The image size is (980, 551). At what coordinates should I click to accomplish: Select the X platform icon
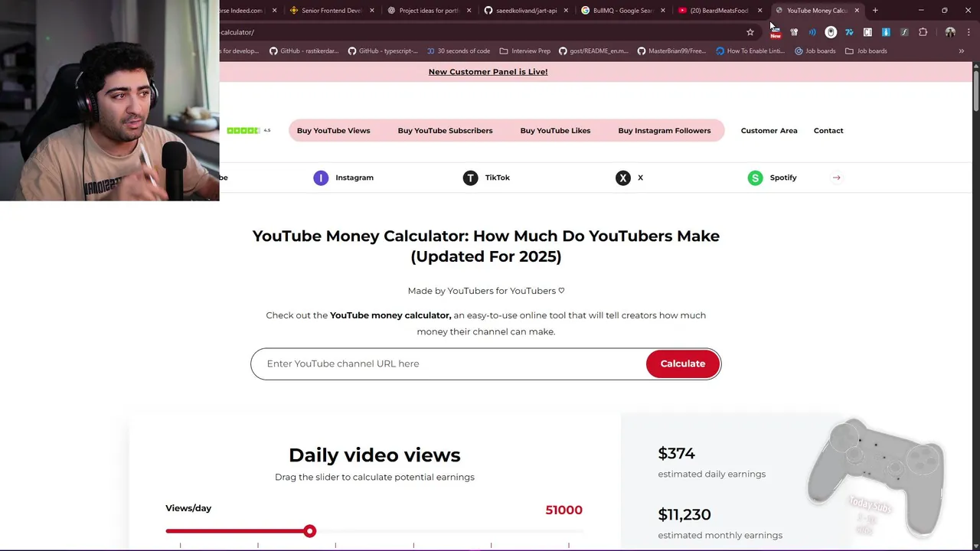623,178
